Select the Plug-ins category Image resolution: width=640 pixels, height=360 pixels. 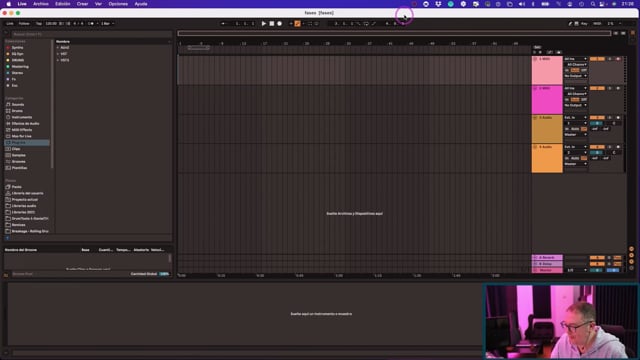pos(27,142)
